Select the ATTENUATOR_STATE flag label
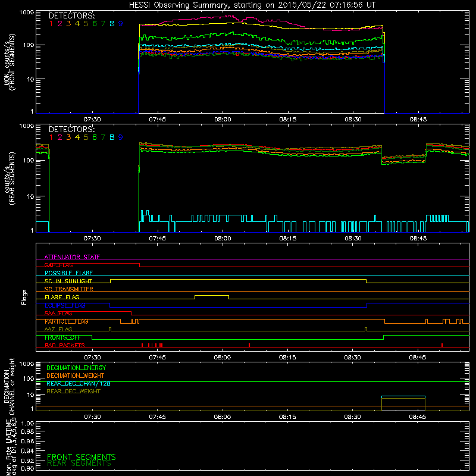This screenshot has width=476, height=476. click(72, 257)
